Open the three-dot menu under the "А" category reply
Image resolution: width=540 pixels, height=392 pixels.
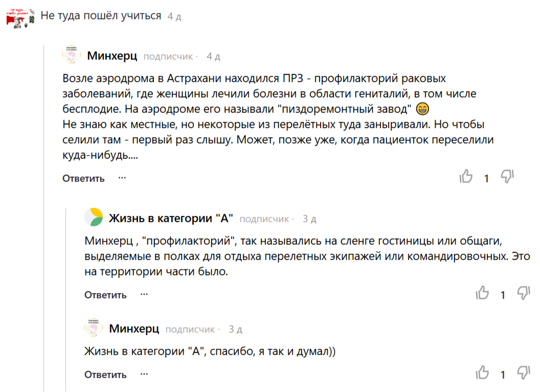click(144, 295)
